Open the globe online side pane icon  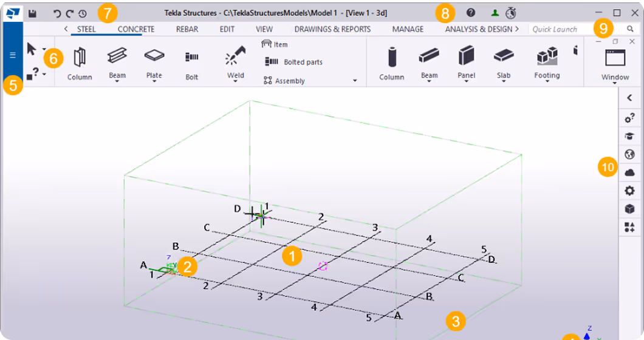(629, 154)
